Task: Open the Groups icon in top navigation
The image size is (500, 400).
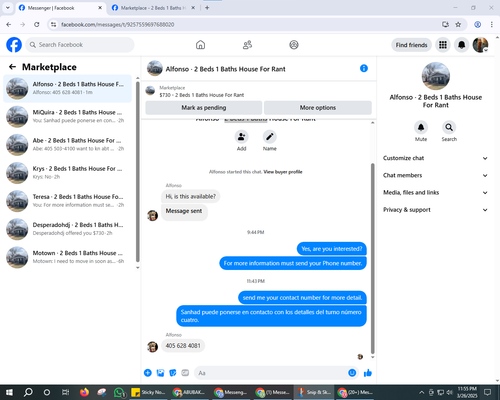Action: tap(294, 45)
